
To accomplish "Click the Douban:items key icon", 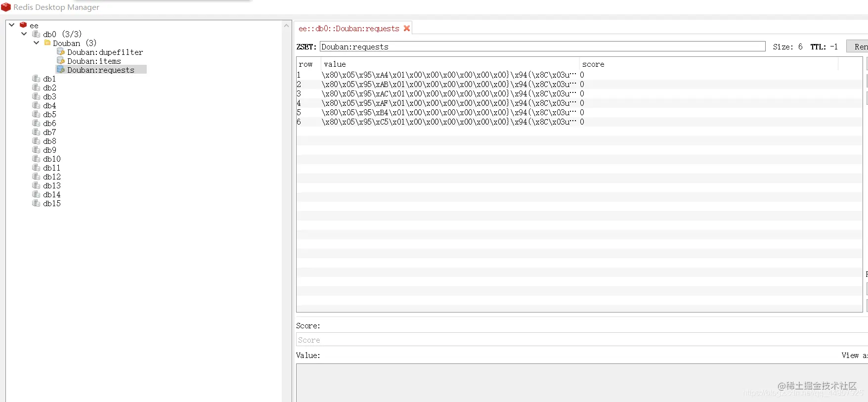I will (61, 60).
